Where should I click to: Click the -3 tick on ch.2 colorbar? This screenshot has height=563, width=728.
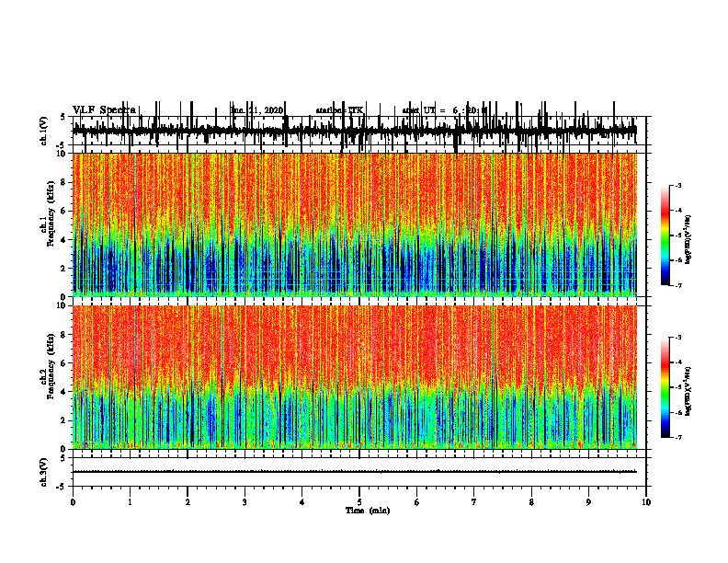pyautogui.click(x=677, y=338)
